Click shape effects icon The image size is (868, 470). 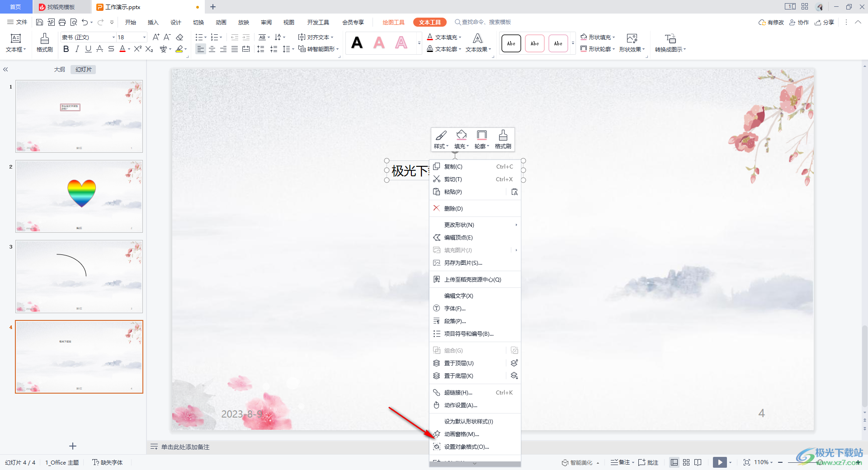tap(632, 39)
